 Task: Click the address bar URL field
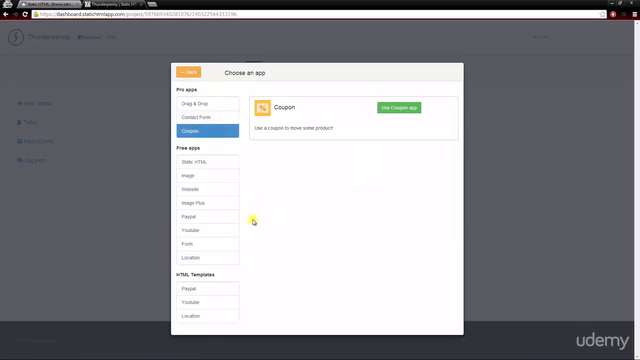tap(319, 14)
